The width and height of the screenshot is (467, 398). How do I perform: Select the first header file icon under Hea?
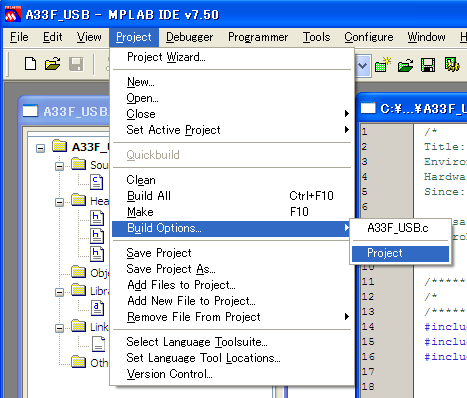pos(97,218)
